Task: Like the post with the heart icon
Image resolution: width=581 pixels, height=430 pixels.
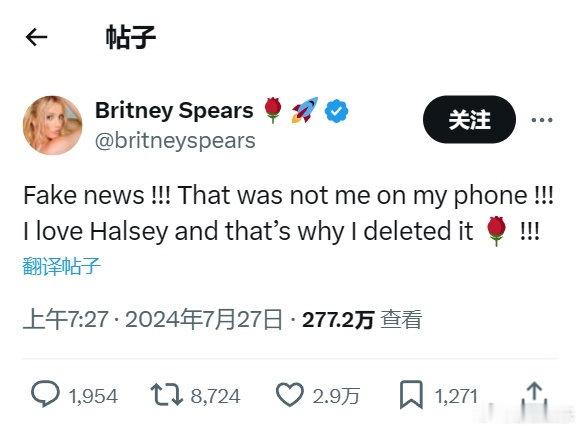Action: tap(290, 394)
